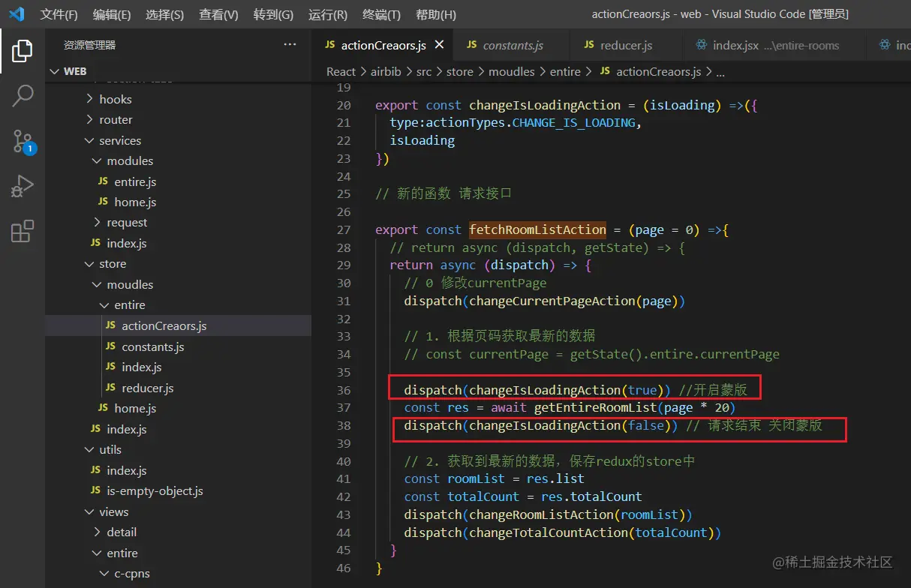The image size is (911, 588).
Task: Switch to index.jsx entire-rooms tab
Action: point(775,45)
